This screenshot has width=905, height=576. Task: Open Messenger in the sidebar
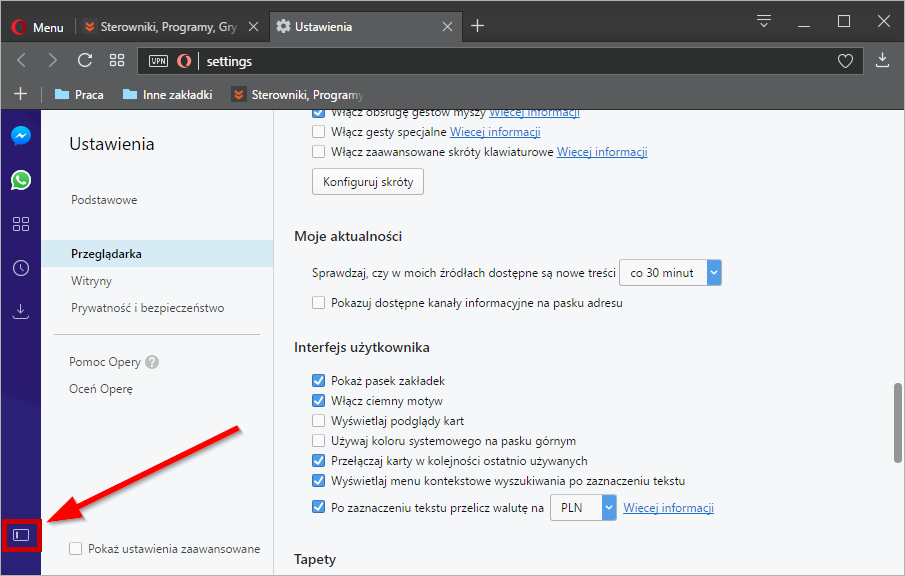click(21, 136)
